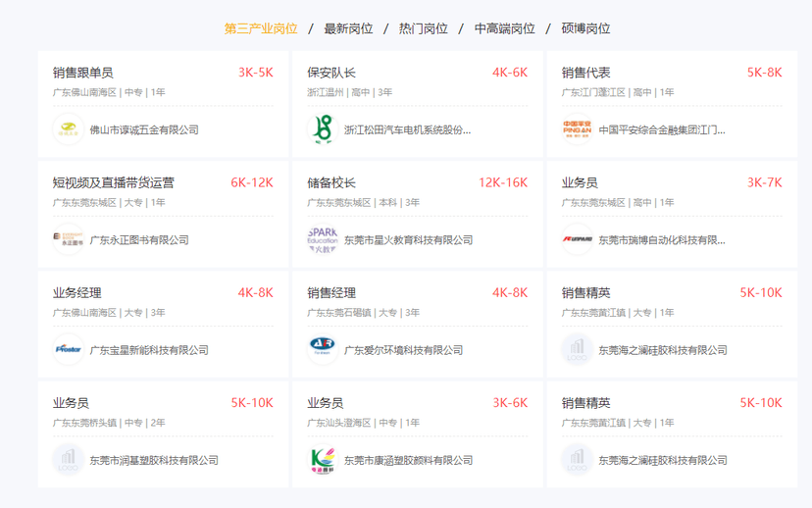812x508 pixels.
Task: Open the 热门岗位 tab
Action: (423, 28)
